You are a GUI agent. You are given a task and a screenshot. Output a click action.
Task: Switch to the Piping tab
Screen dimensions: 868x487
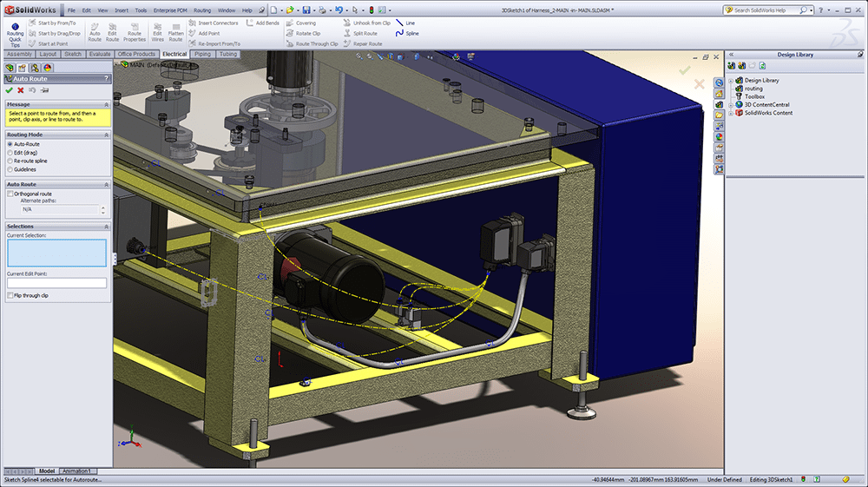202,54
